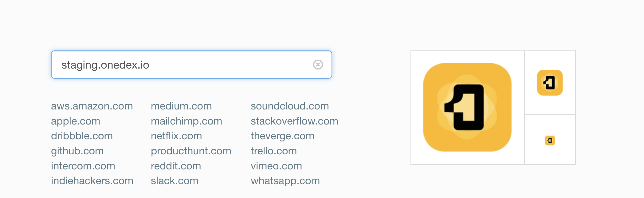This screenshot has height=198, width=644.
Task: Click the netflix.com domain link
Action: 176,136
